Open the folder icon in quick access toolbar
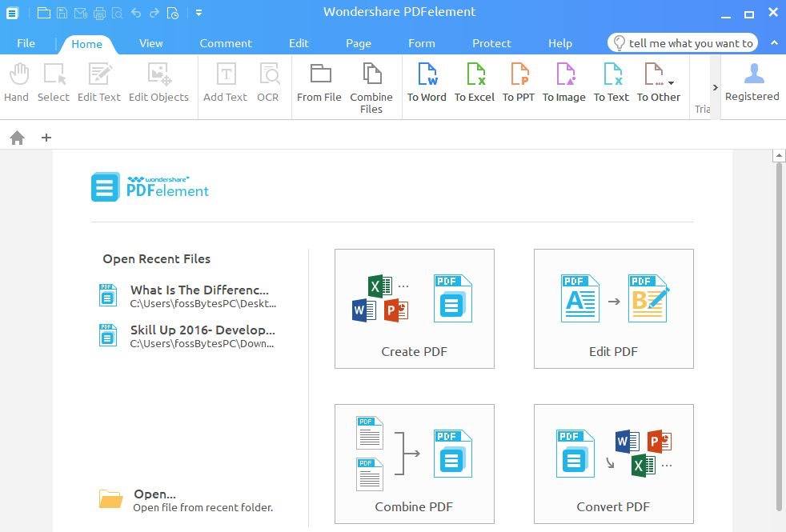 point(43,13)
